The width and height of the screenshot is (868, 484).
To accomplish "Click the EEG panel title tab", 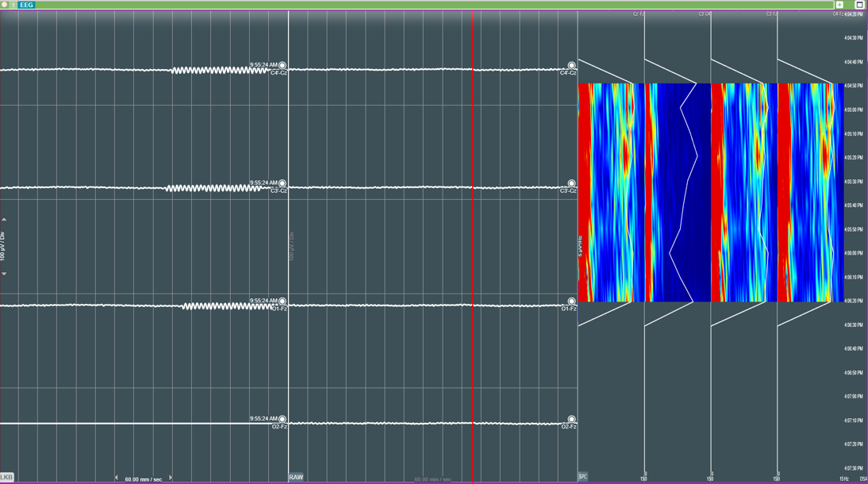I will pyautogui.click(x=26, y=5).
